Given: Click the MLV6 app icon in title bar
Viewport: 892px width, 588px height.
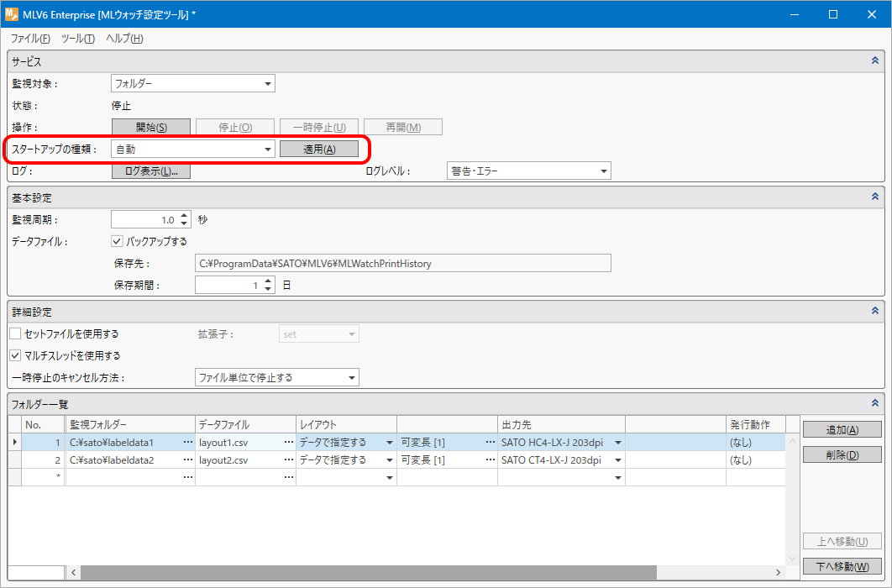Looking at the screenshot, I should [12, 14].
